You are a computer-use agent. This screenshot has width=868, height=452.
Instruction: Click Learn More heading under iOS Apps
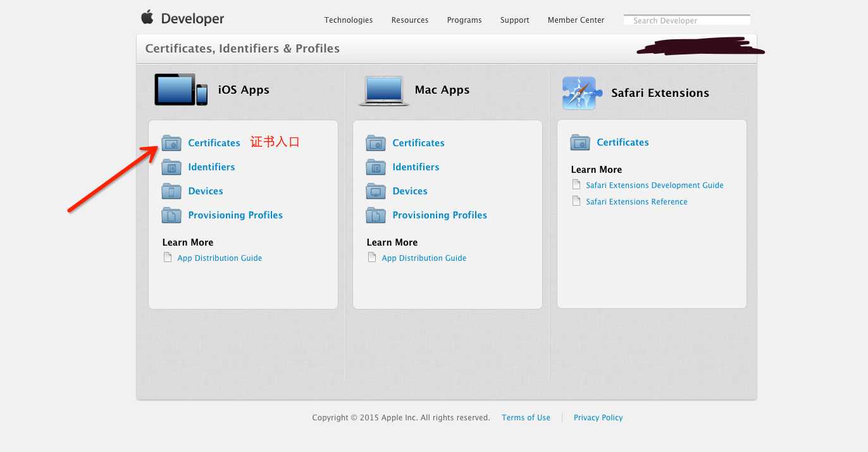coord(188,242)
